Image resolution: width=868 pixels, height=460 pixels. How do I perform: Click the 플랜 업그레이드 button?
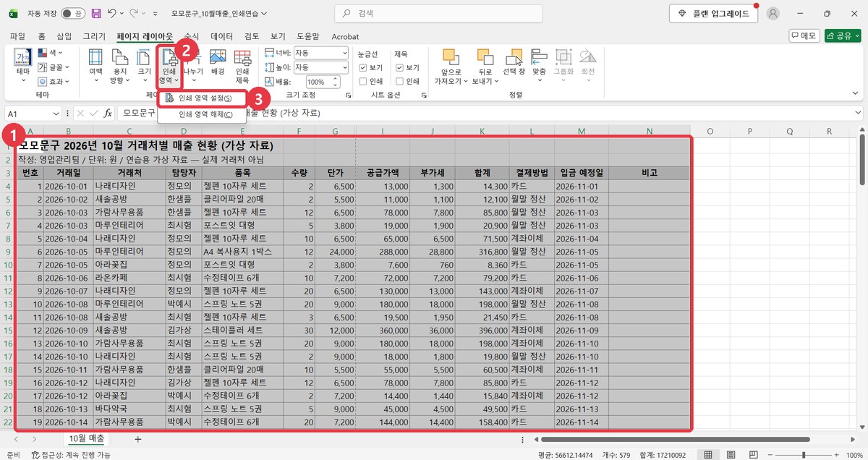coord(712,13)
